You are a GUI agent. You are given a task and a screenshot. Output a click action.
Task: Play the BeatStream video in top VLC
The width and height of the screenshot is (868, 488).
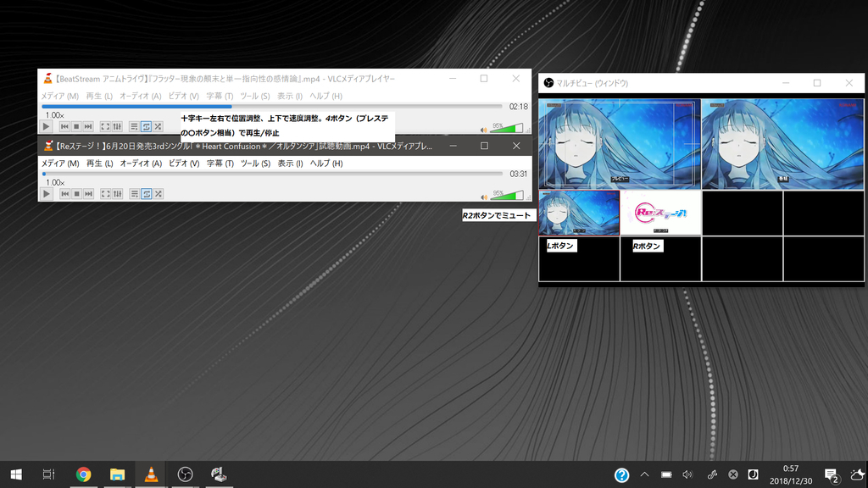(x=47, y=127)
